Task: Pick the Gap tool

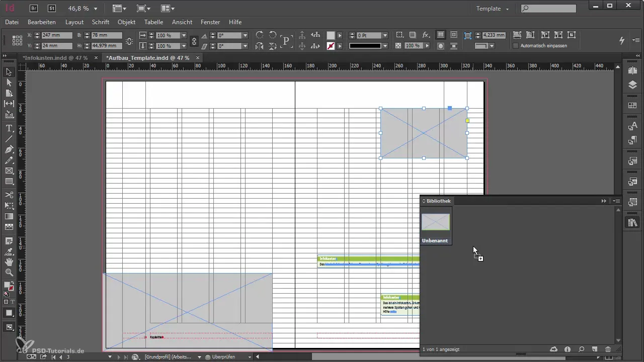Action: 9,104
